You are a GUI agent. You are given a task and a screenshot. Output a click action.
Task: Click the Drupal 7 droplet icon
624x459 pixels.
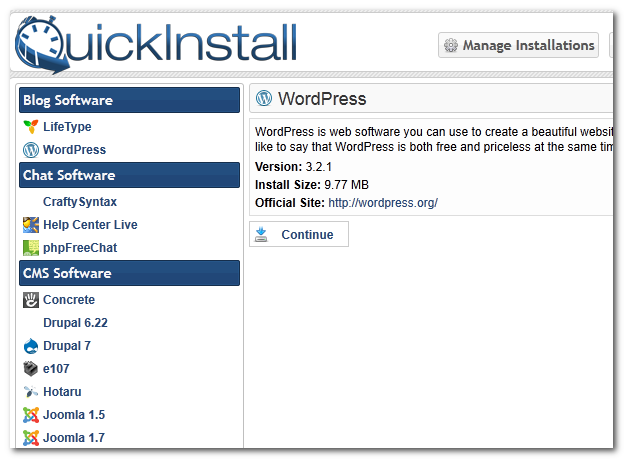[31, 346]
